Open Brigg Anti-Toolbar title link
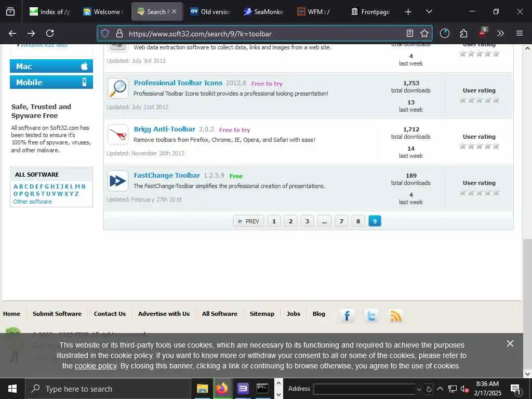The height and width of the screenshot is (399, 532). [x=165, y=129]
